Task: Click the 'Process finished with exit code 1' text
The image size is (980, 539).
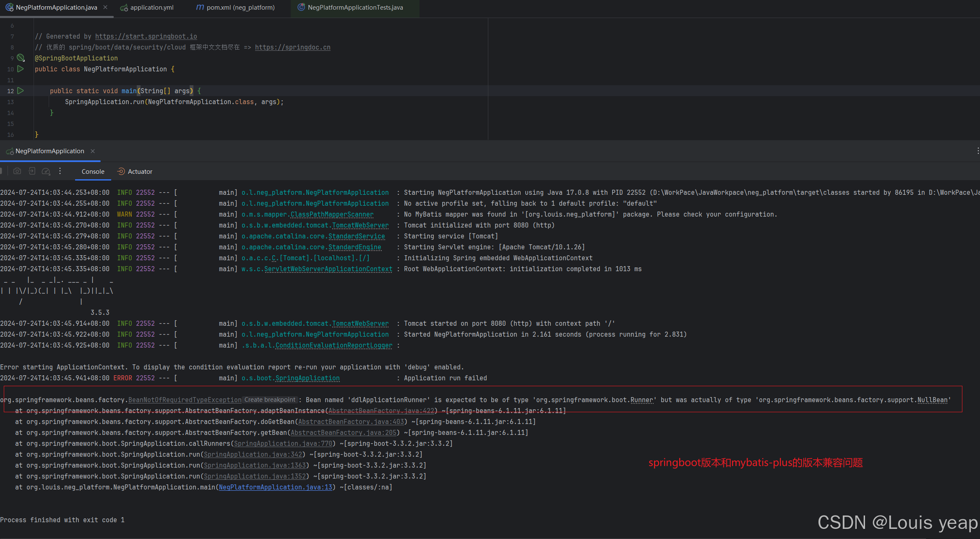Action: click(x=63, y=520)
